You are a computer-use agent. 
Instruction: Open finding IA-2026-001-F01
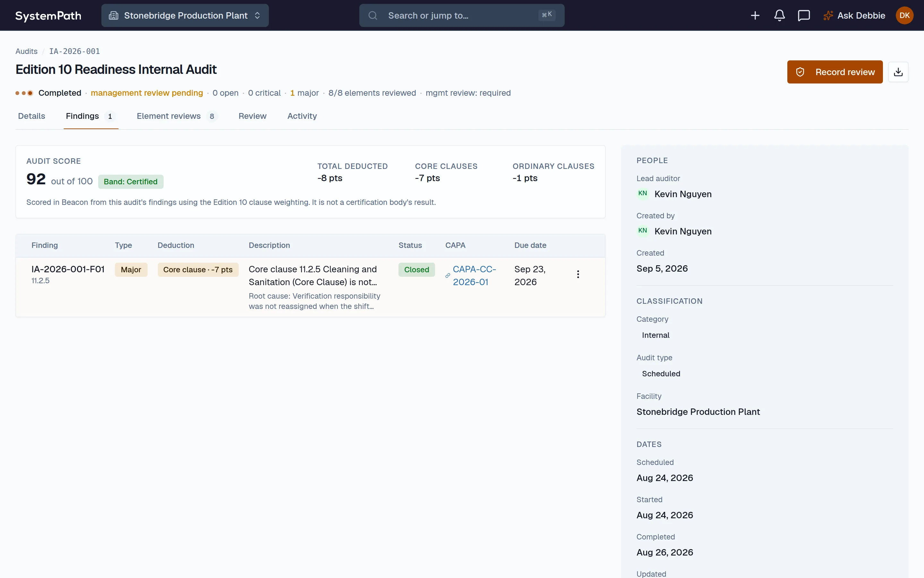(68, 269)
